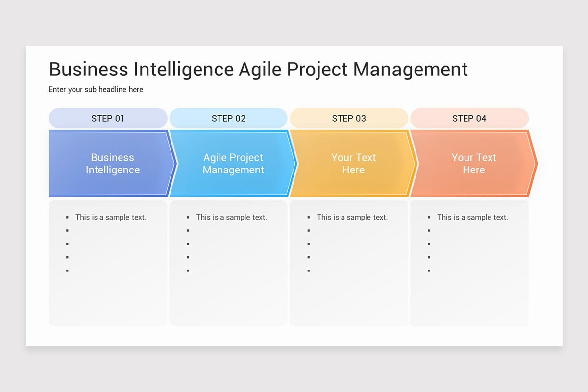
Task: Select the STEP 01 pill label
Action: 108,118
